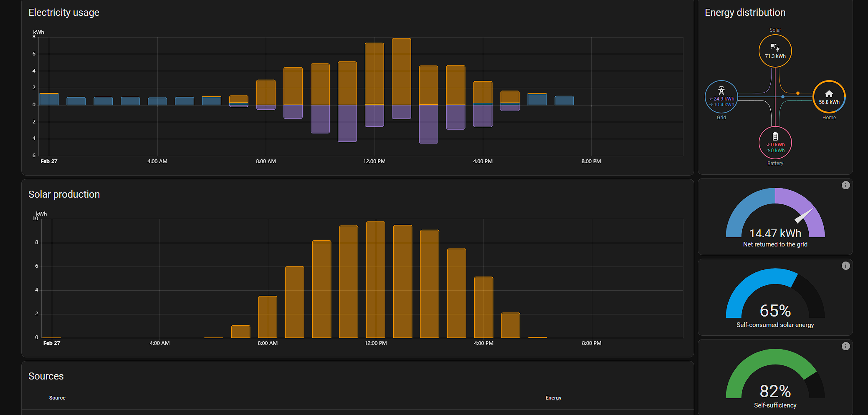Open info icon on Self-sufficiency card
Viewport: 868px width, 415px height.
[845, 346]
